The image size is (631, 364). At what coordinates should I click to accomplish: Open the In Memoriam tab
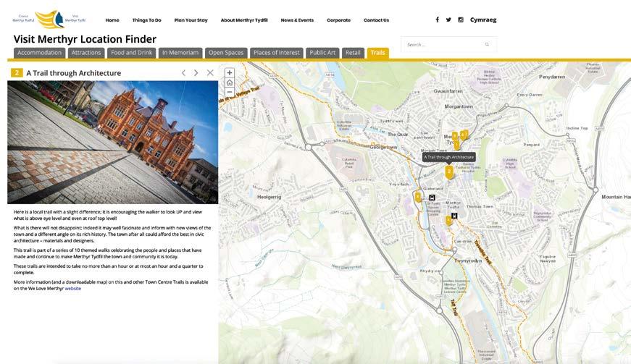(180, 53)
